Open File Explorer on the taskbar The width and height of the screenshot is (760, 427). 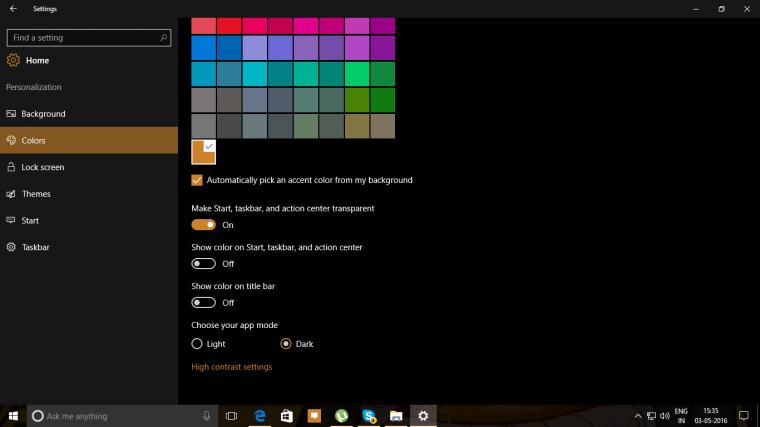click(x=396, y=416)
